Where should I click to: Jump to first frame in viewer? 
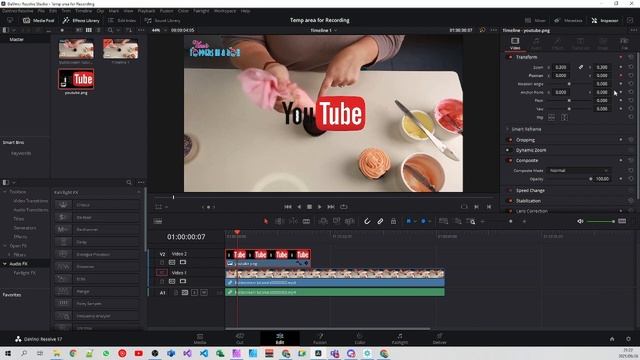[288, 207]
